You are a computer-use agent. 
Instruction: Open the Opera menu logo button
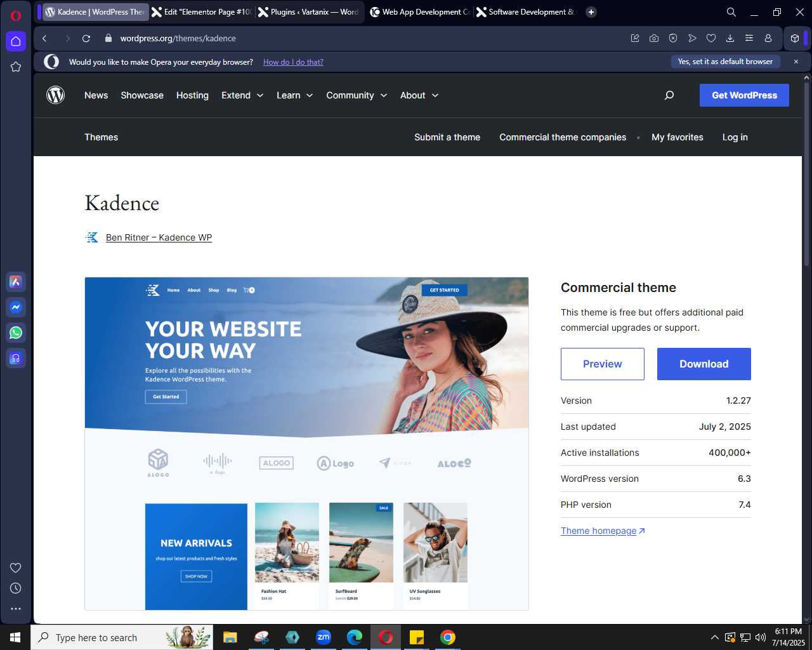(16, 16)
